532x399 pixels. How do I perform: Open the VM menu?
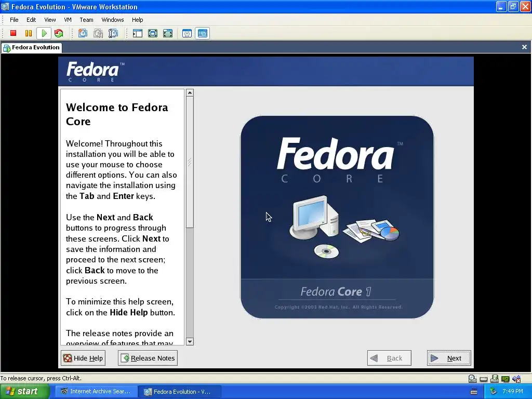(x=68, y=20)
